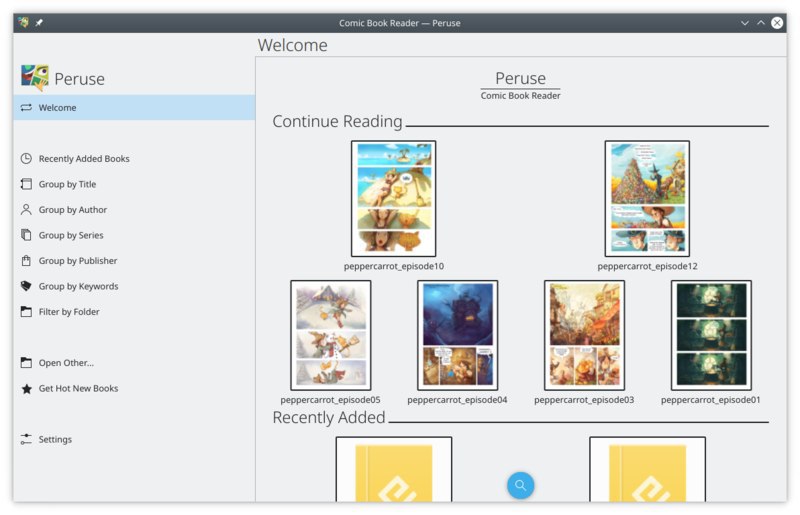Click the Continue Reading heading
This screenshot has width=800, height=515.
pos(337,121)
